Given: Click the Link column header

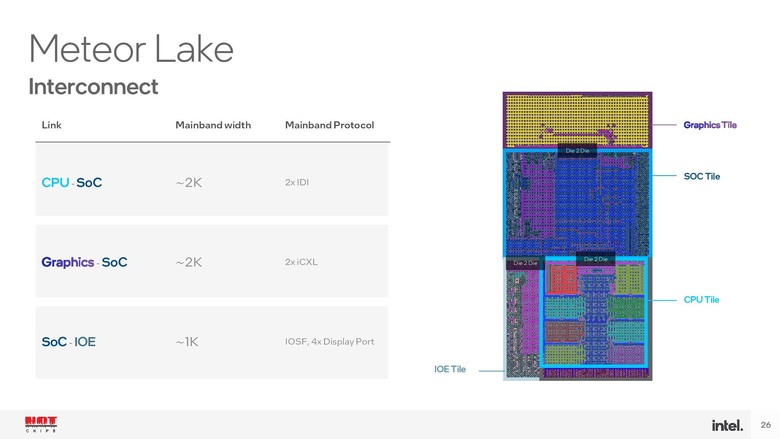Looking at the screenshot, I should (x=51, y=125).
